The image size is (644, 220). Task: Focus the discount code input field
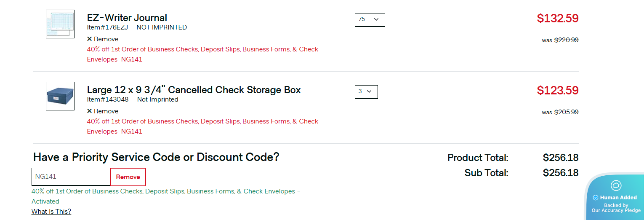pos(71,177)
